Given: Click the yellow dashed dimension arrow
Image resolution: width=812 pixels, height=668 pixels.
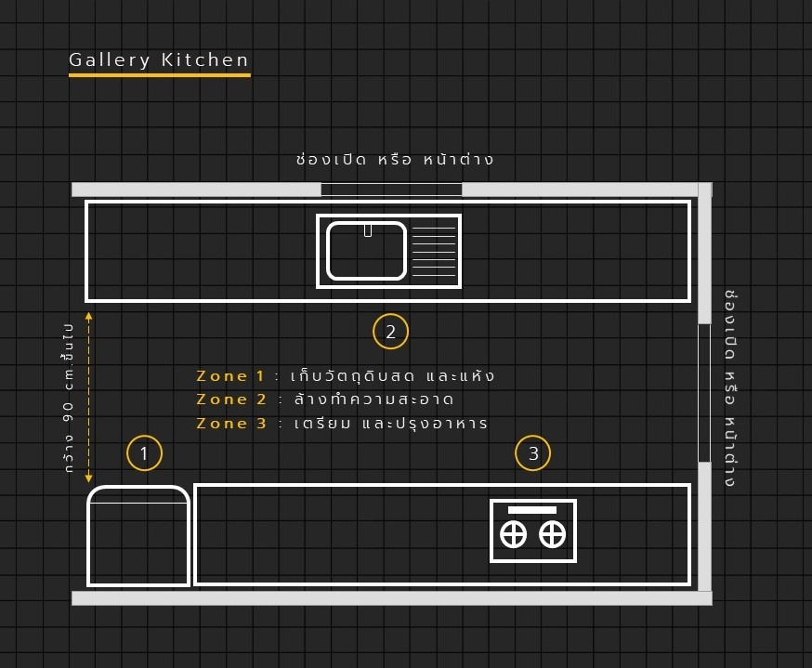Looking at the screenshot, I should [x=89, y=397].
